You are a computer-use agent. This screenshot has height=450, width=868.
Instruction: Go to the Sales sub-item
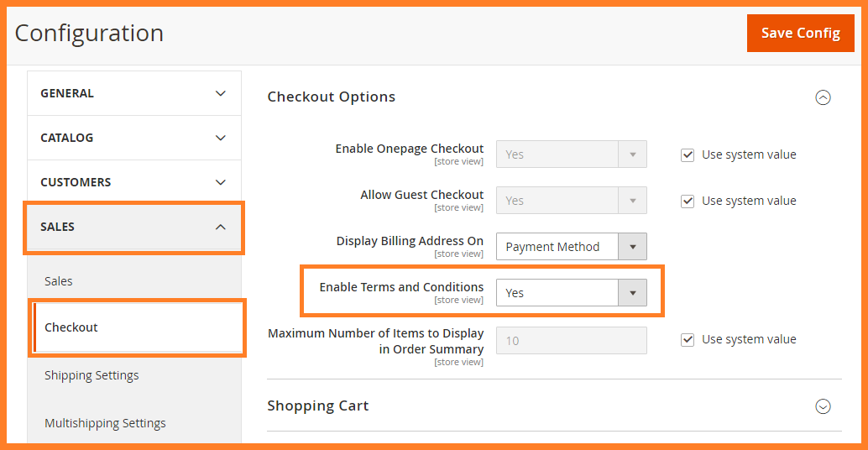point(59,281)
